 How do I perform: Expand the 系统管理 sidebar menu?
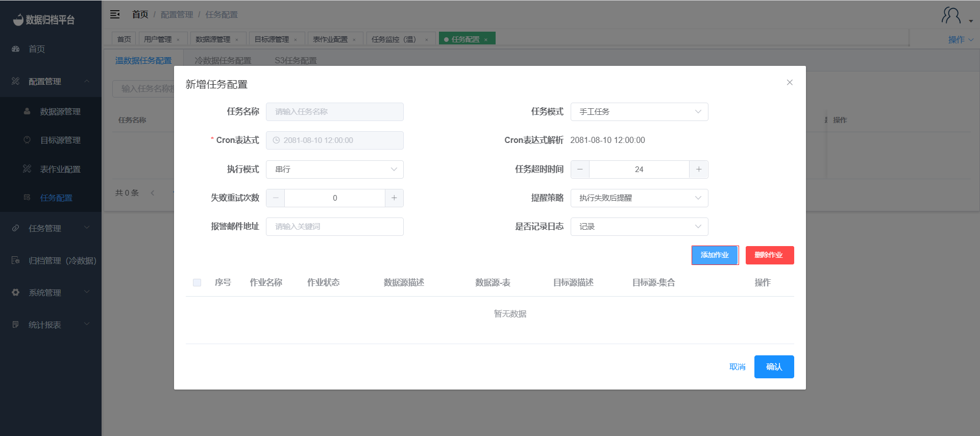87,292
